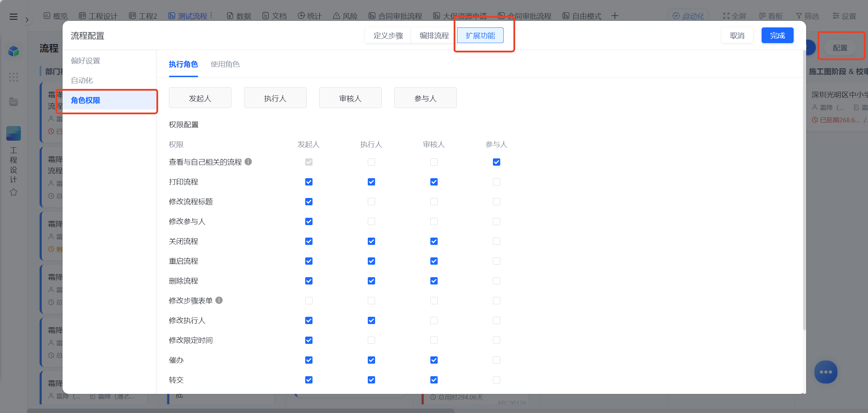This screenshot has height=413, width=868.
Task: Open the 风险 tab
Action: pyautogui.click(x=345, y=16)
